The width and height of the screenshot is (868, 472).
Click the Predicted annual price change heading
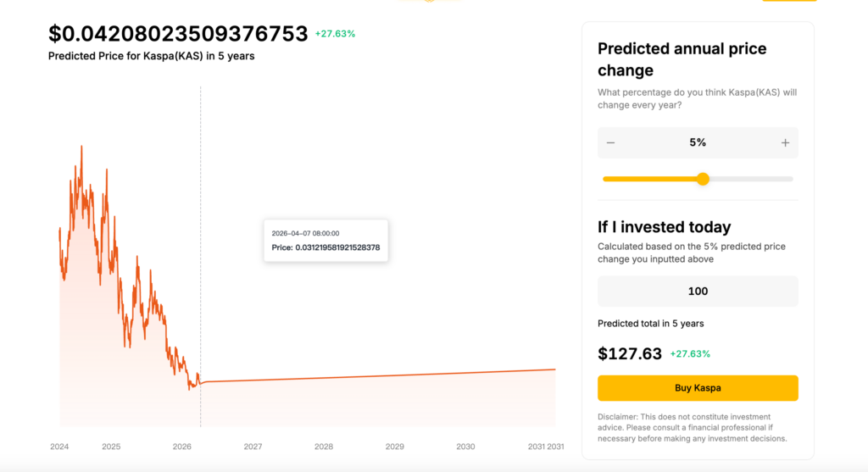click(x=682, y=59)
